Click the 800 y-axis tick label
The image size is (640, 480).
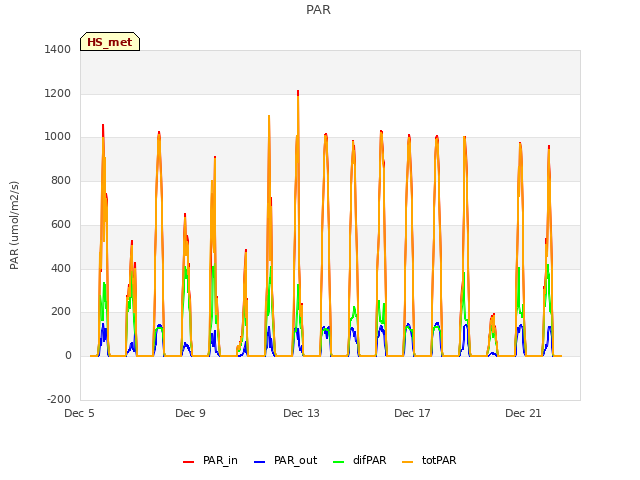tap(61, 180)
